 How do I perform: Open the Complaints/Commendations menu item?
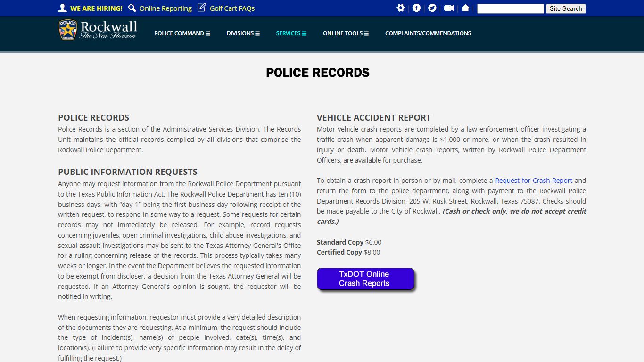click(428, 33)
